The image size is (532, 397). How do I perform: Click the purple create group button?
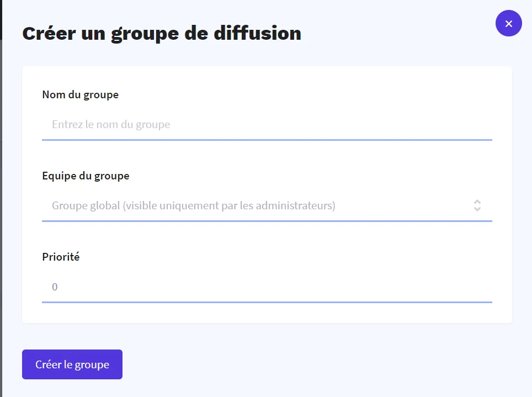tap(72, 364)
